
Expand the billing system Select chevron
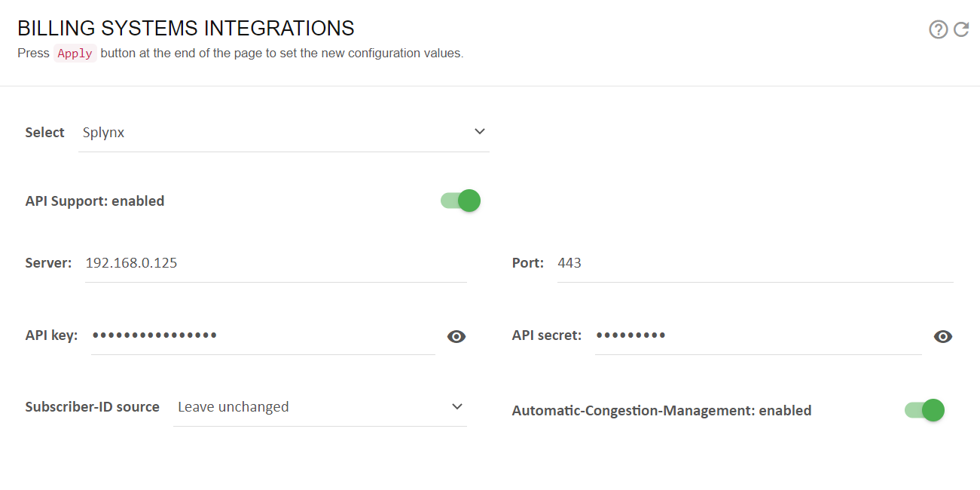(480, 132)
